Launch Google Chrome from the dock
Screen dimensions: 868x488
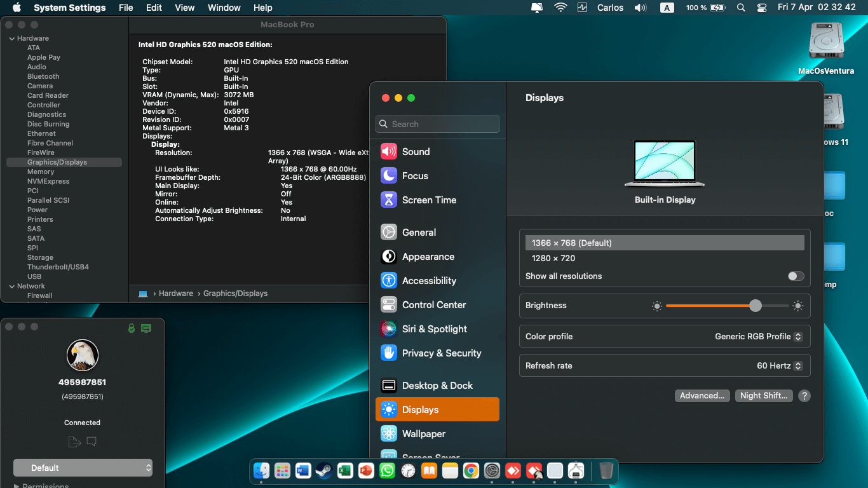click(471, 471)
